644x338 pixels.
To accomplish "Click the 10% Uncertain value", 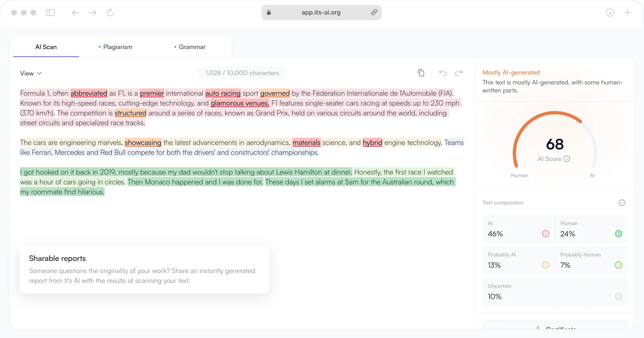I will (x=495, y=296).
